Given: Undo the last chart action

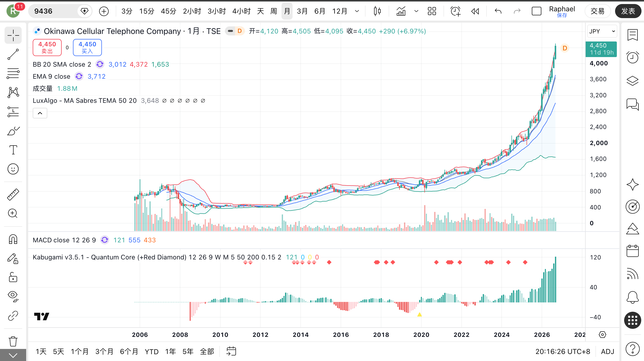Looking at the screenshot, I should coord(498,11).
